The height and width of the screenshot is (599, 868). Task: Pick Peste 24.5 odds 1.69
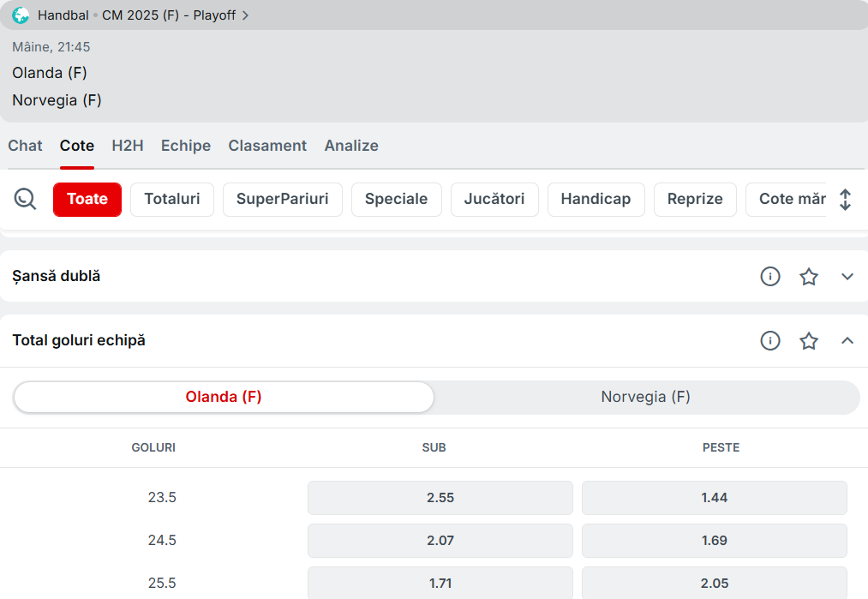pyautogui.click(x=714, y=541)
